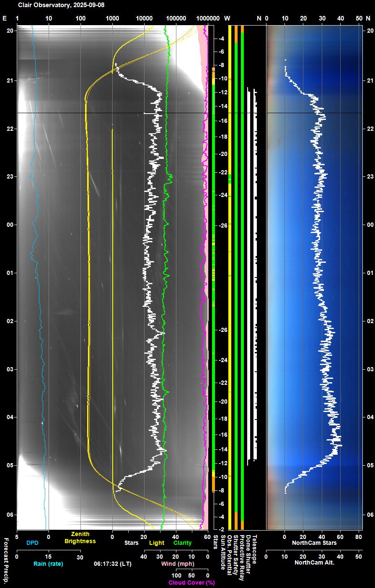Click the Rain (rate) axis label
Image resolution: width=375 pixels, height=588 pixels.
coord(48,564)
